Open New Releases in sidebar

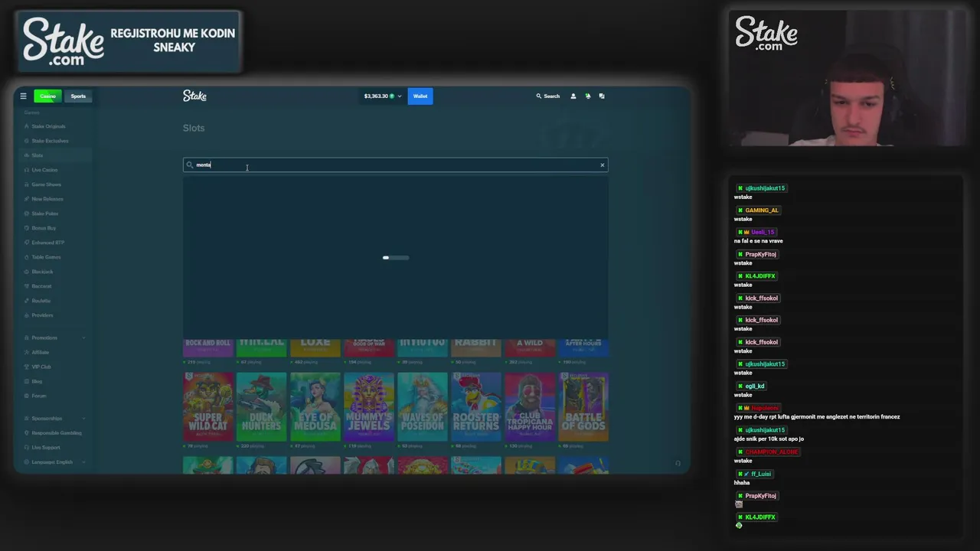[x=47, y=199]
